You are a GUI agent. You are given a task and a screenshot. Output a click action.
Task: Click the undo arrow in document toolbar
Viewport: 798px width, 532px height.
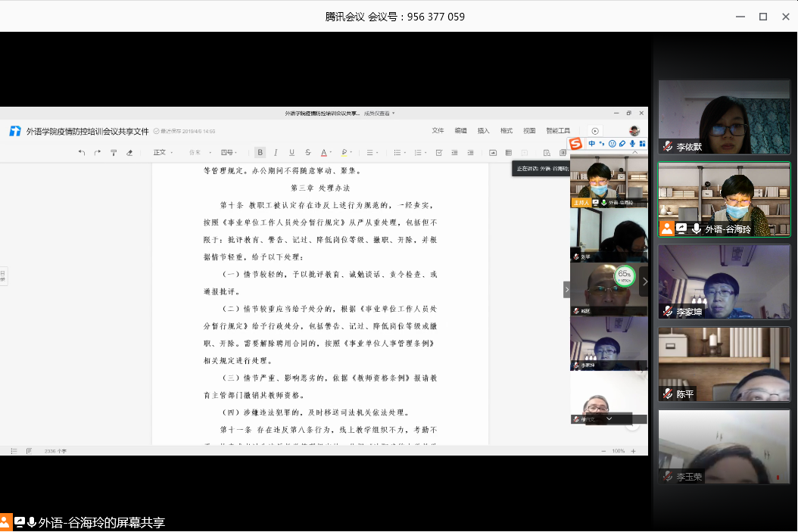(82, 152)
